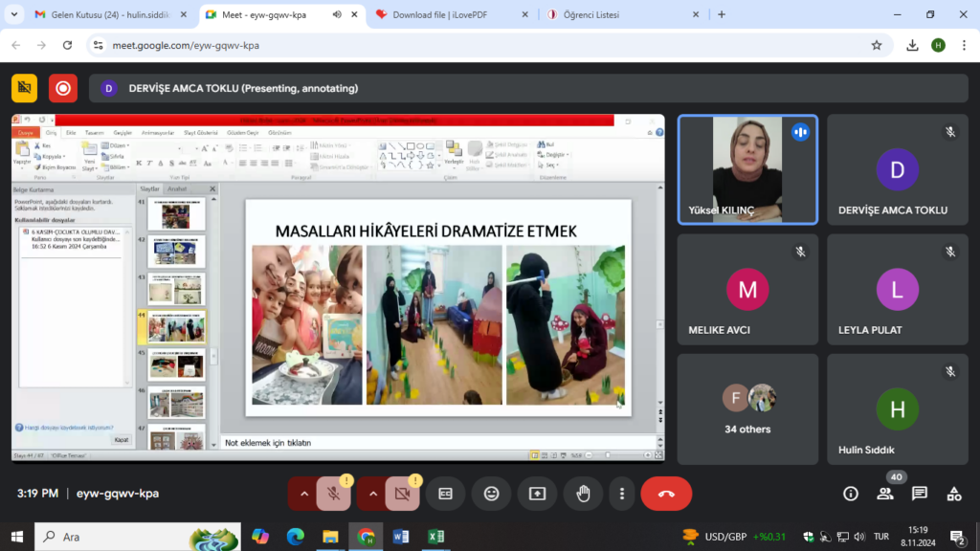Open the meeting details info icon

click(851, 494)
